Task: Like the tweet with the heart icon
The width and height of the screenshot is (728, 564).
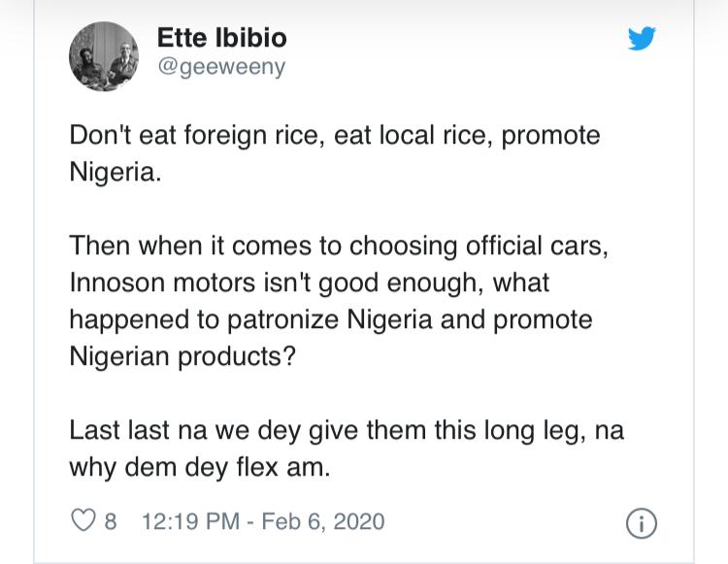Action: pyautogui.click(x=83, y=521)
